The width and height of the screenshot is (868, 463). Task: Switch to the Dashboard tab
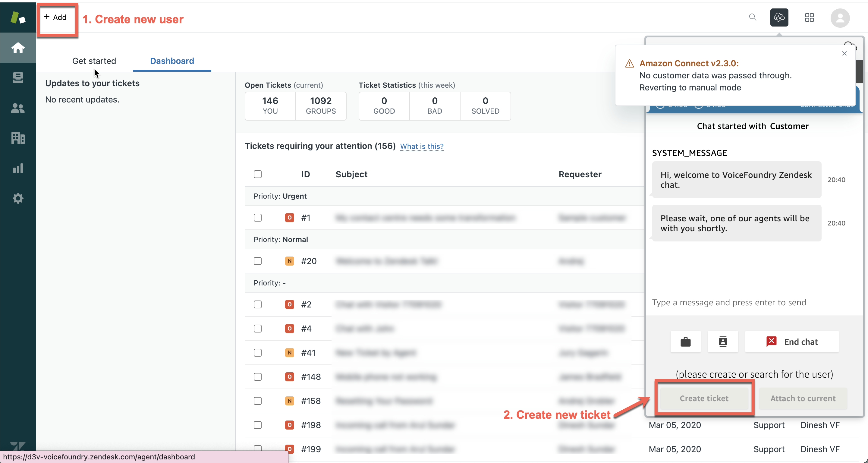point(172,61)
